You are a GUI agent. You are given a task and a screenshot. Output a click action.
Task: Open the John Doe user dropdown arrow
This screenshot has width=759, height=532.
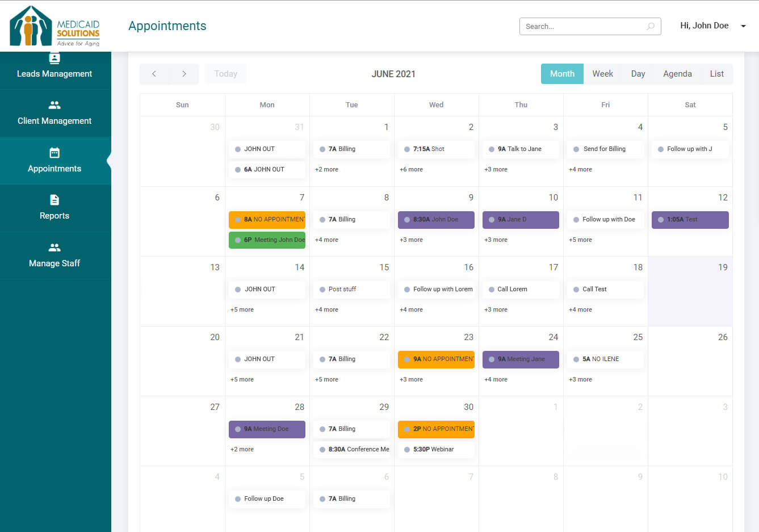coord(743,26)
